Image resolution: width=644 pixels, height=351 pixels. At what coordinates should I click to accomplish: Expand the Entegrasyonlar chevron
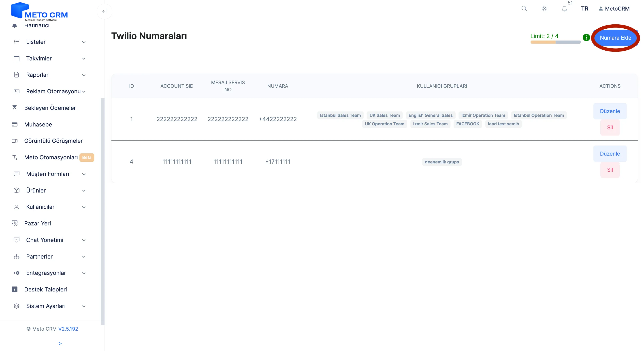pos(84,273)
